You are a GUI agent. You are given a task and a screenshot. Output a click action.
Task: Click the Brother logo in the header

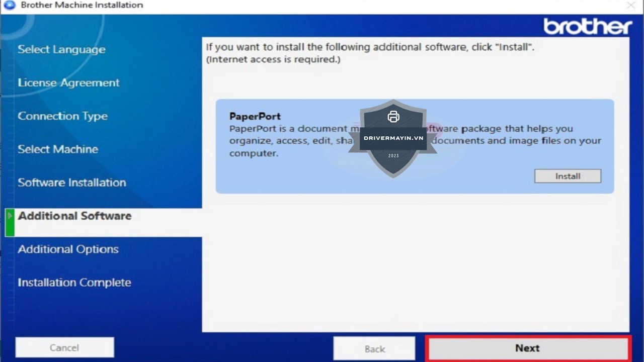pyautogui.click(x=588, y=27)
